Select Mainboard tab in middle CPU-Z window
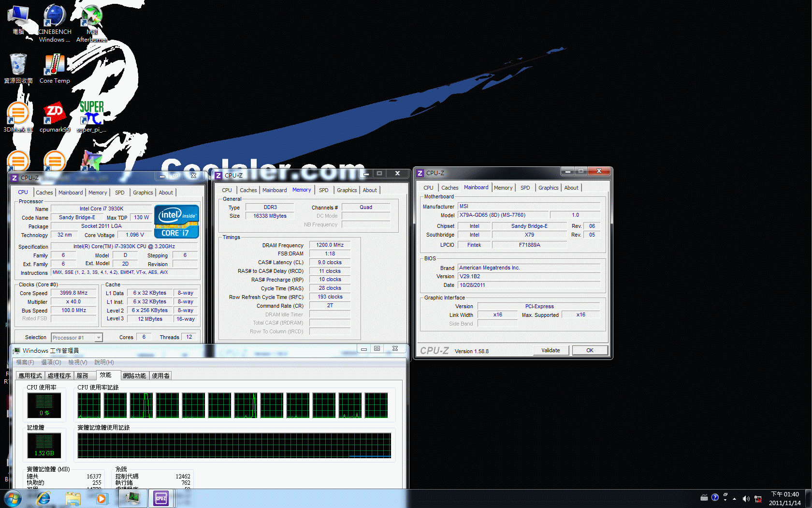The height and width of the screenshot is (508, 812). point(275,190)
